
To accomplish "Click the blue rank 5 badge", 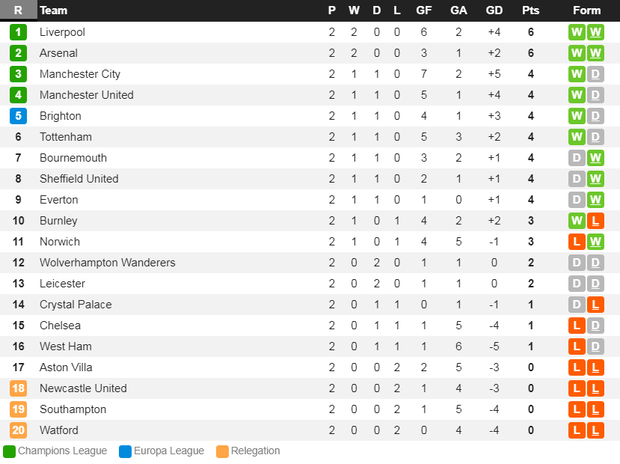I will point(18,116).
